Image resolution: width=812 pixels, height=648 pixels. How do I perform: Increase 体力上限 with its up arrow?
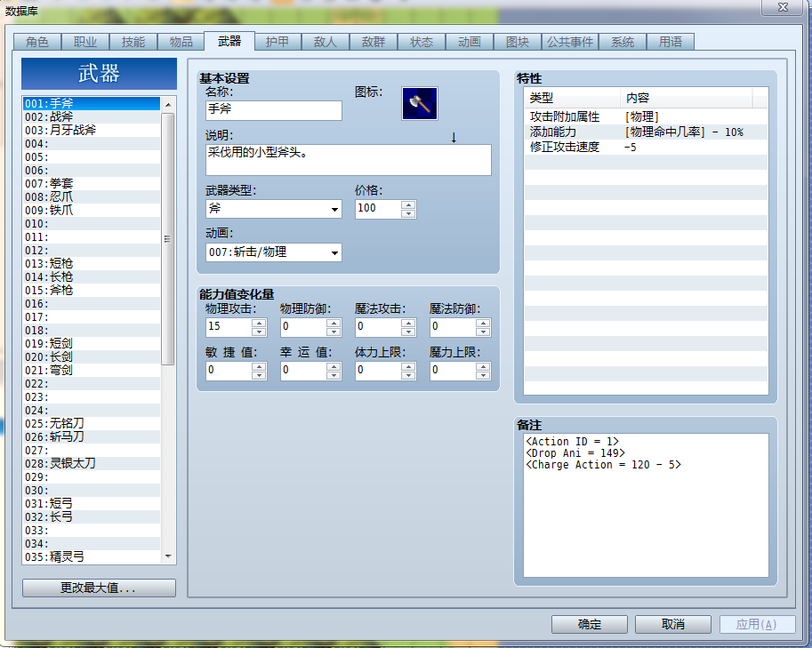[408, 366]
